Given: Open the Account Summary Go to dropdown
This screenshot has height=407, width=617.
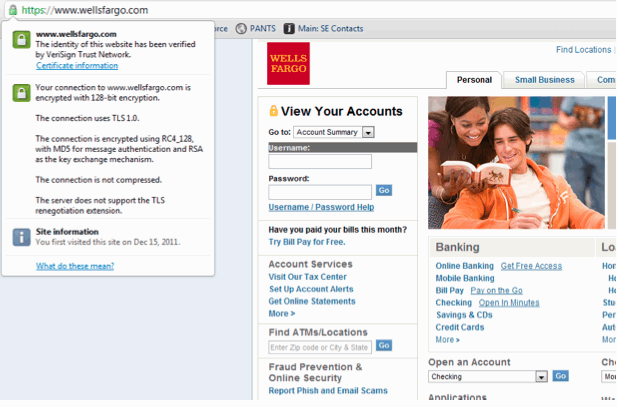Looking at the screenshot, I should click(x=334, y=132).
